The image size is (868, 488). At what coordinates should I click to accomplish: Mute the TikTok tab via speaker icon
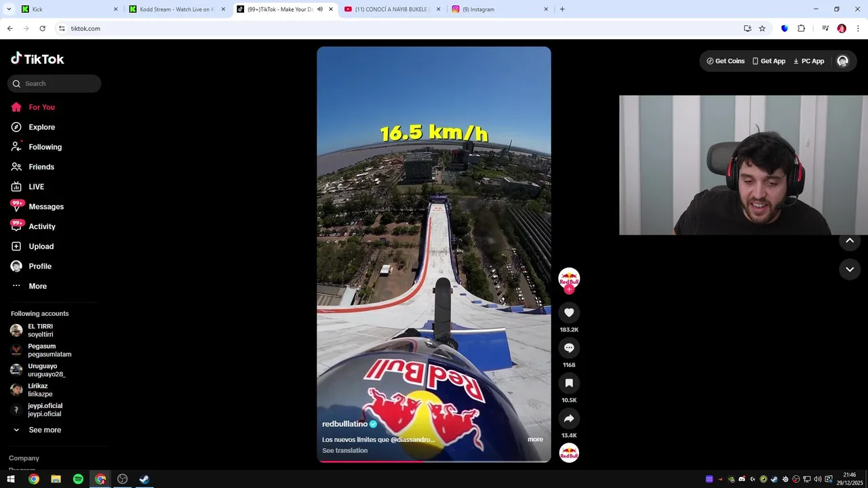point(320,9)
